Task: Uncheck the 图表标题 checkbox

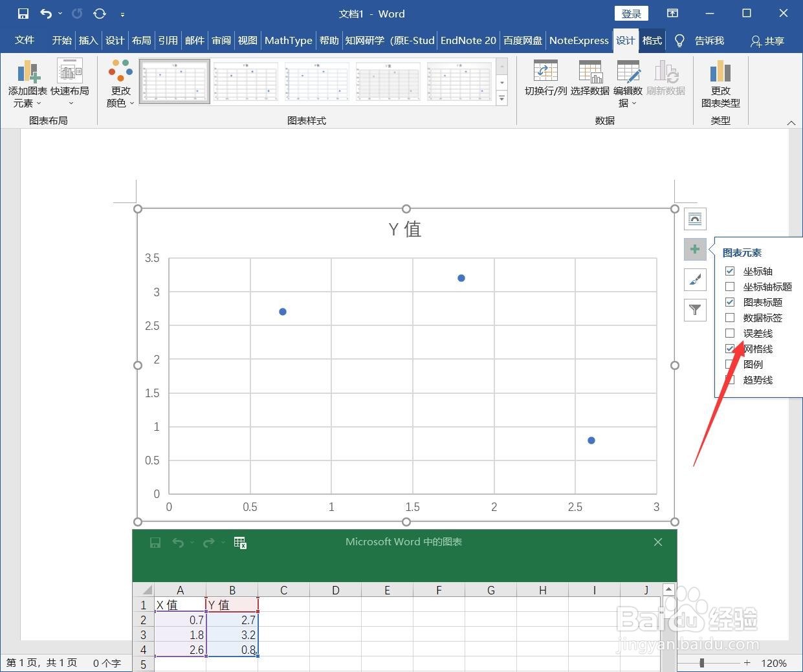Action: coord(730,302)
